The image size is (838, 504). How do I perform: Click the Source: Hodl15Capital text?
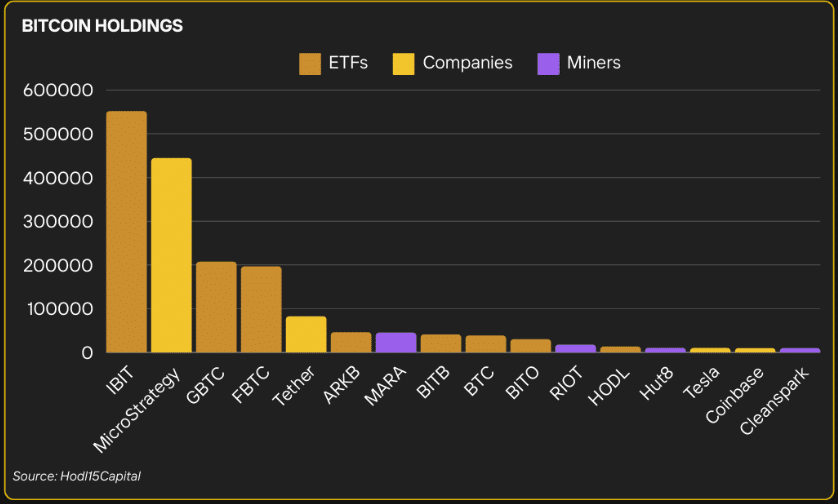pyautogui.click(x=76, y=476)
